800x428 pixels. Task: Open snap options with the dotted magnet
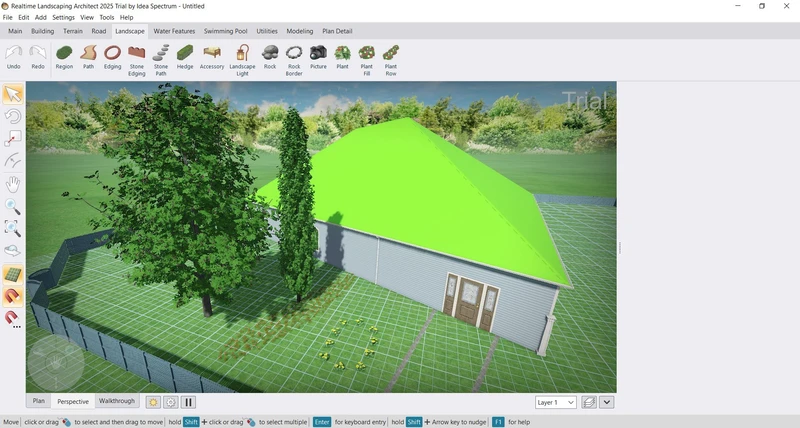coord(13,319)
